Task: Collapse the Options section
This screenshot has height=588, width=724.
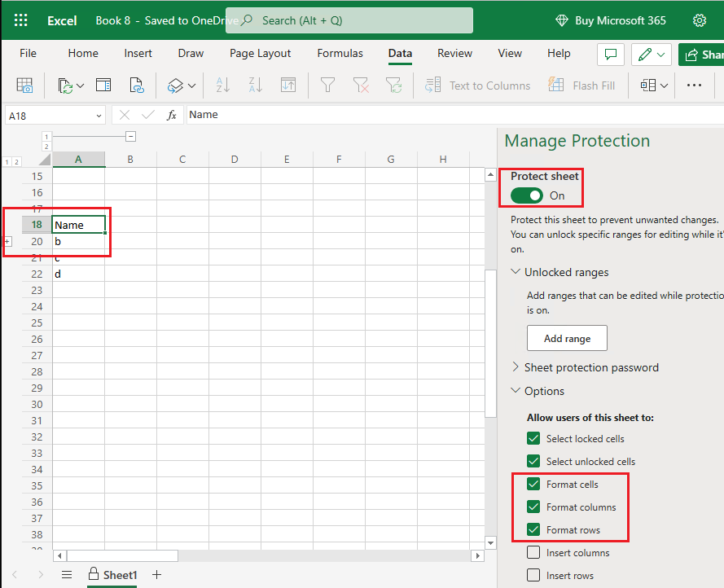Action: click(x=516, y=391)
